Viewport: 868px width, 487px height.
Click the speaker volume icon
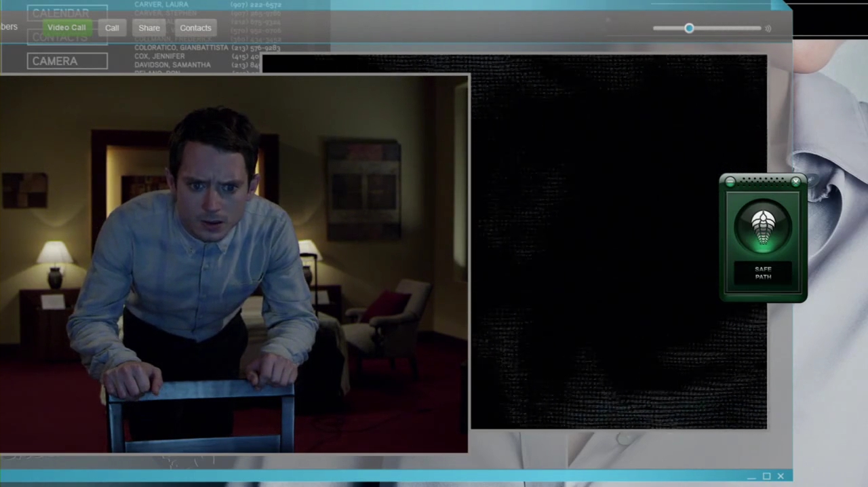coord(768,28)
